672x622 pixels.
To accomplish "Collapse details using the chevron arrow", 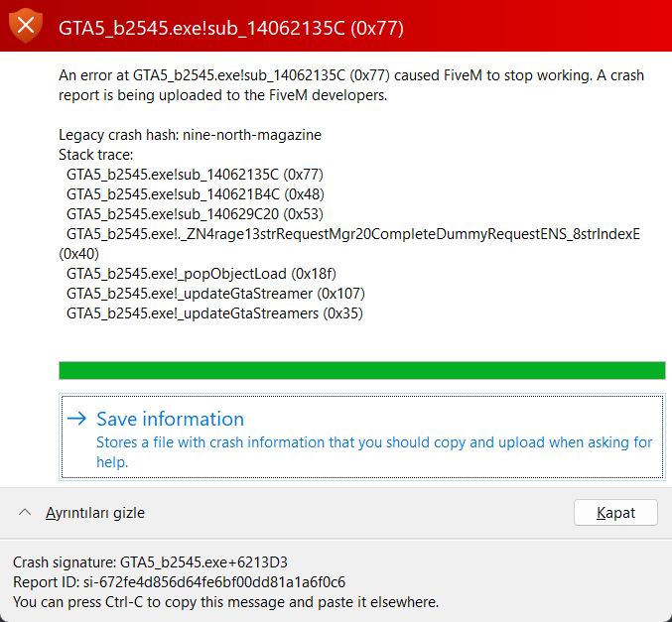I will pos(25,513).
